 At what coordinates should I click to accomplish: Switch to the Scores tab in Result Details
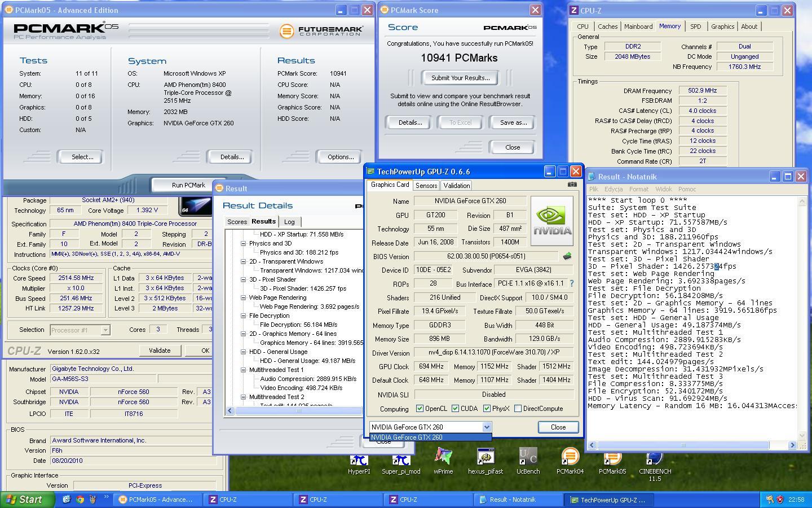point(237,222)
